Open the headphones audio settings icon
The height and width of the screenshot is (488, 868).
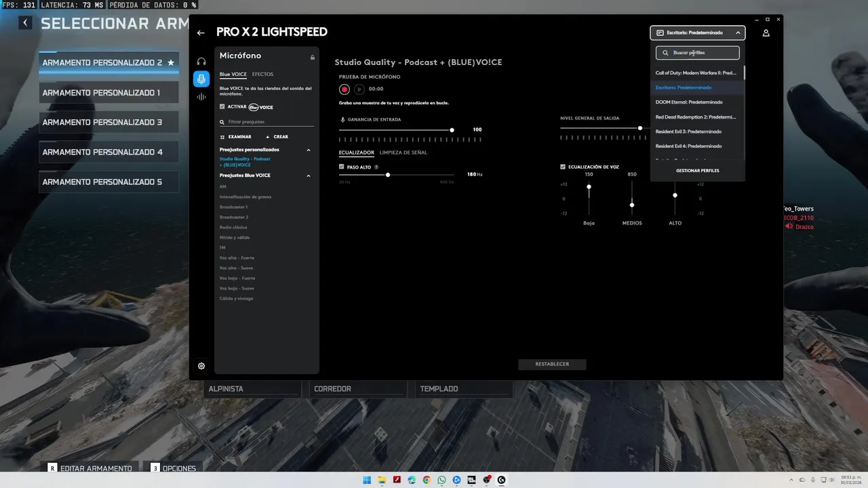(201, 62)
